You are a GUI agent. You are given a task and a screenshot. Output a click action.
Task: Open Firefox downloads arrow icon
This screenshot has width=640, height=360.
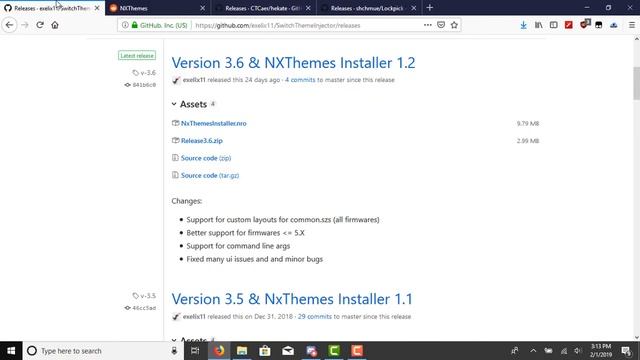(523, 25)
